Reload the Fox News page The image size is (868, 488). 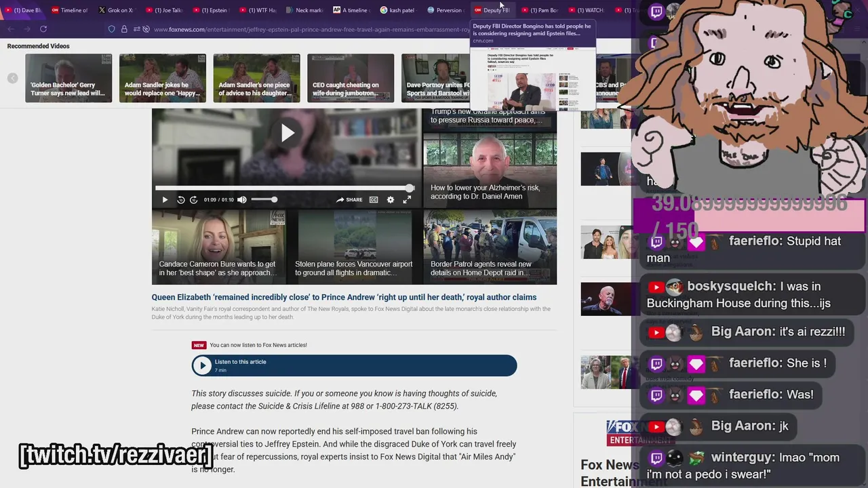43,29
